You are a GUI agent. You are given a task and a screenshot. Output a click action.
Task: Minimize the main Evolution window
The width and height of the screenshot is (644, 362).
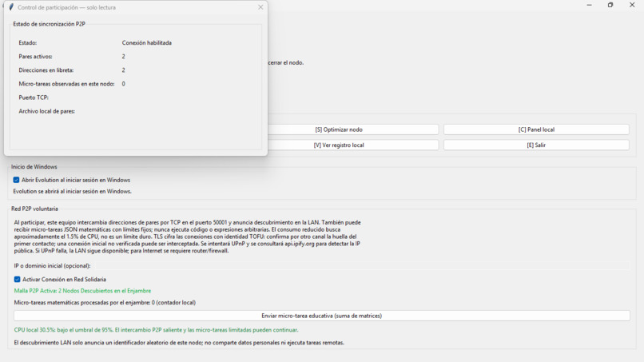(x=590, y=5)
